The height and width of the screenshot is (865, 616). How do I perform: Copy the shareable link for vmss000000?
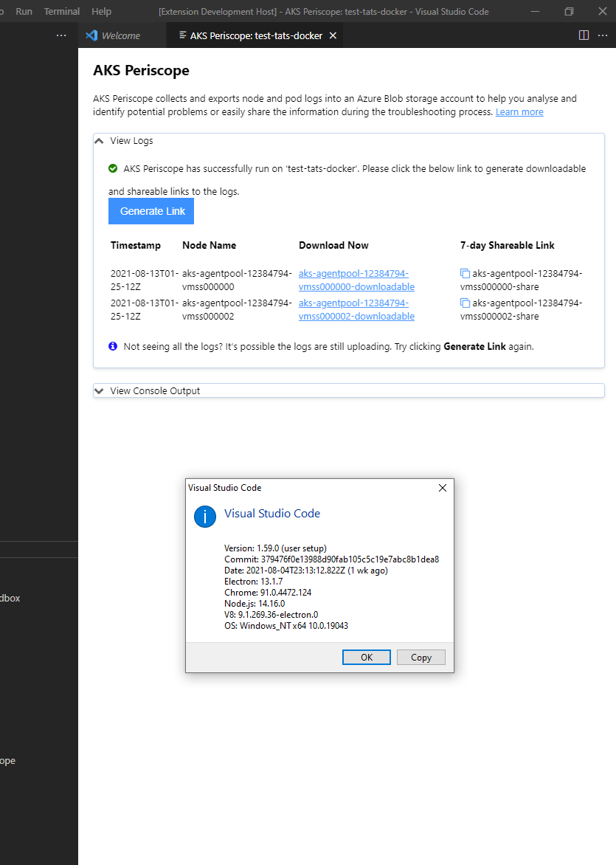465,273
